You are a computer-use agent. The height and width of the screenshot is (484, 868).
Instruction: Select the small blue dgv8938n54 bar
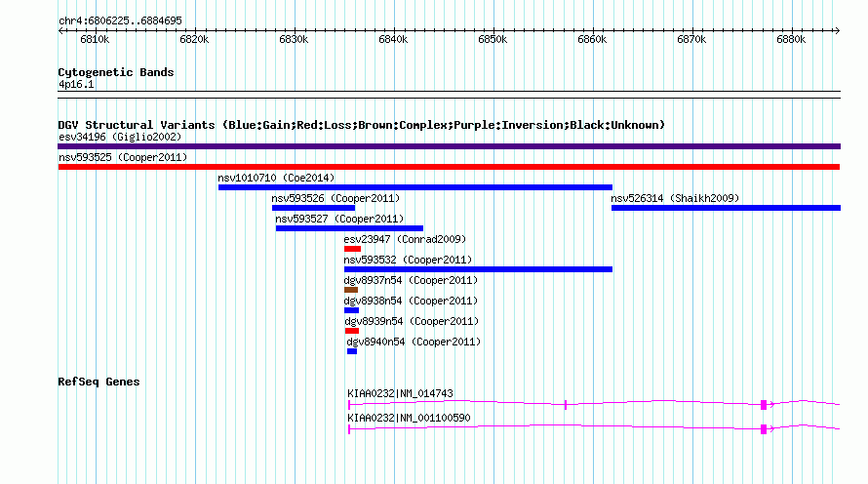point(351,310)
